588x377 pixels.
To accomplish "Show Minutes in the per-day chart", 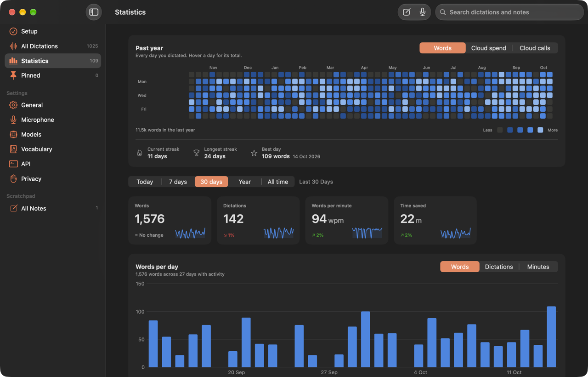I will pyautogui.click(x=538, y=267).
